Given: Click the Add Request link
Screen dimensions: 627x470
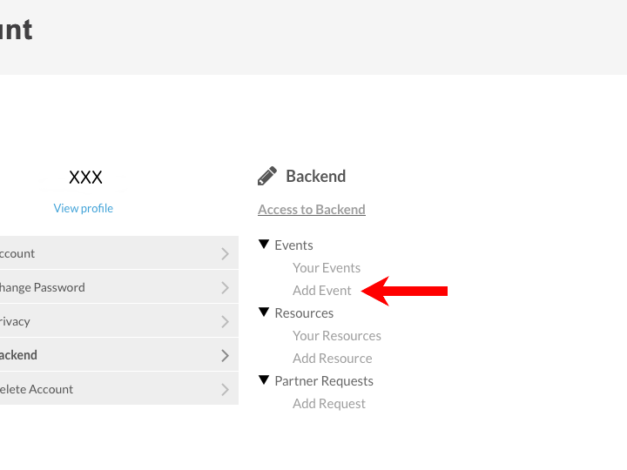Looking at the screenshot, I should click(x=329, y=404).
